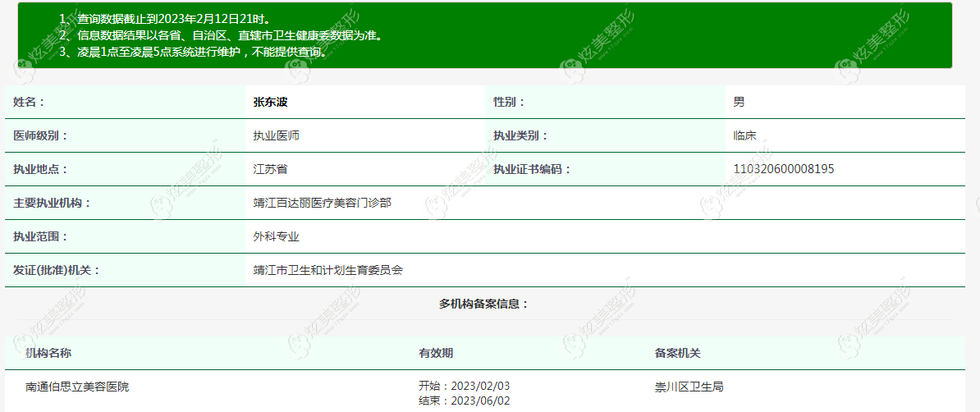980x412 pixels.
Task: Click the 执业范围 value 外科专业
Action: (276, 237)
